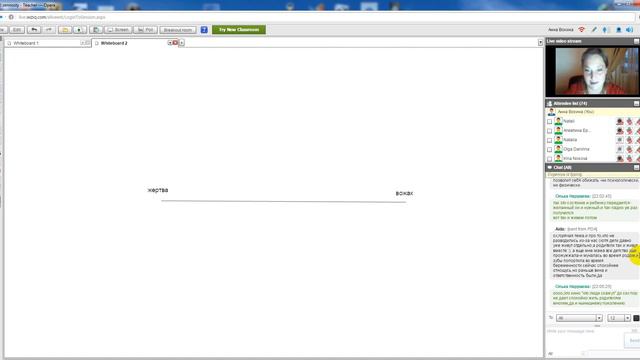Click the pencil writing-control icon at top right
Image resolution: width=640 pixels, height=360 pixels.
[594, 30]
